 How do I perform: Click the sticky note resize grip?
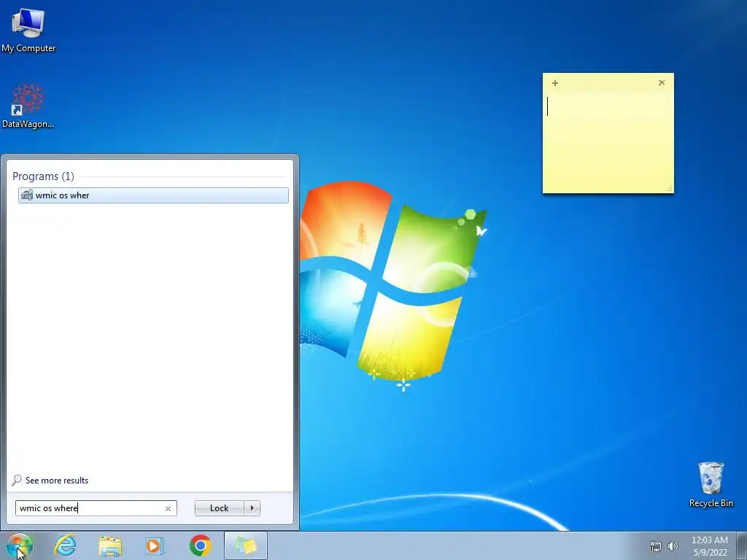point(670,189)
